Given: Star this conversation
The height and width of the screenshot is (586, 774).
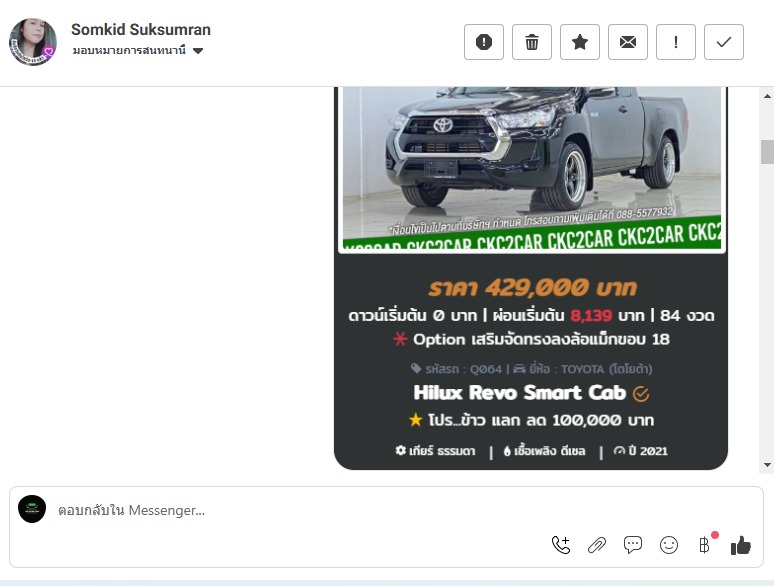Looking at the screenshot, I should [x=580, y=42].
